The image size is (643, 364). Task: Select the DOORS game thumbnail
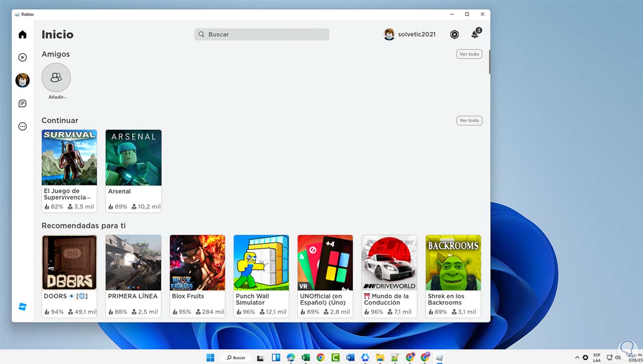(69, 263)
